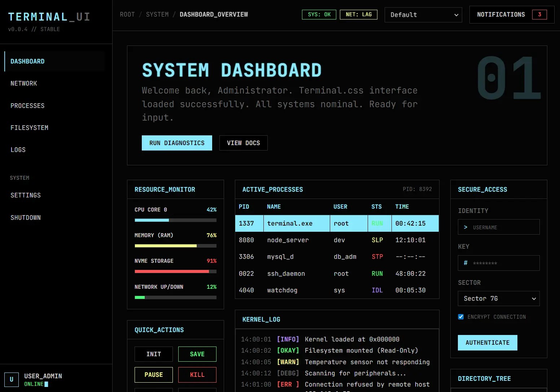Select the ssh_daemon process name

tap(286, 274)
